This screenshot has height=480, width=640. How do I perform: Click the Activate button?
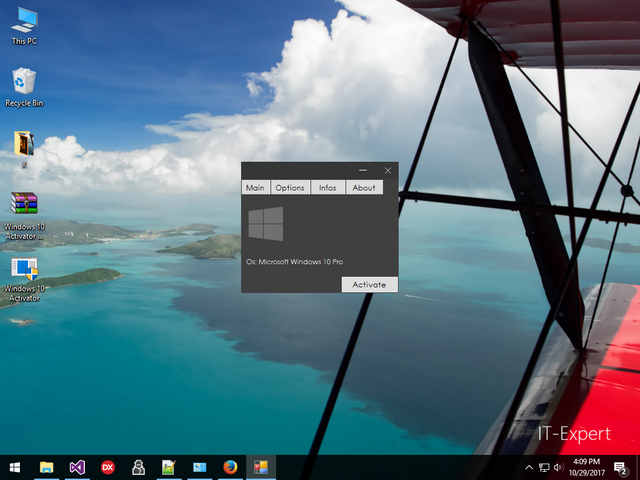pos(369,284)
